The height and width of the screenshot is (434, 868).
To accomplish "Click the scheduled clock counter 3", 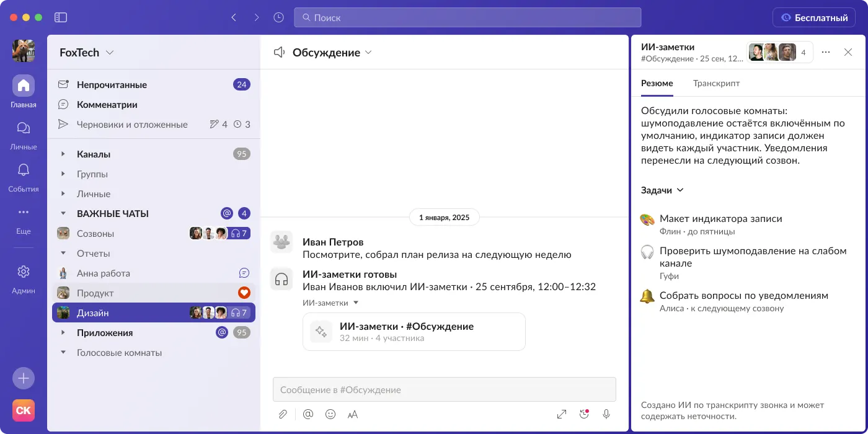I will 242,125.
